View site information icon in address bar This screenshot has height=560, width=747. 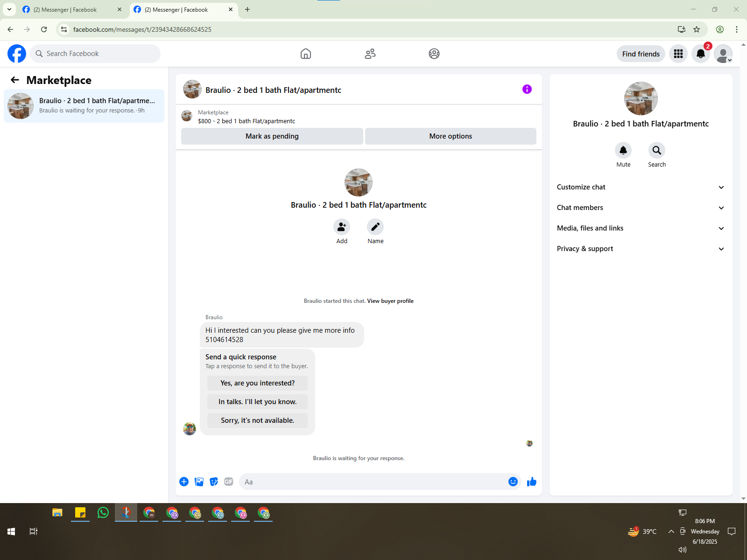click(x=64, y=29)
